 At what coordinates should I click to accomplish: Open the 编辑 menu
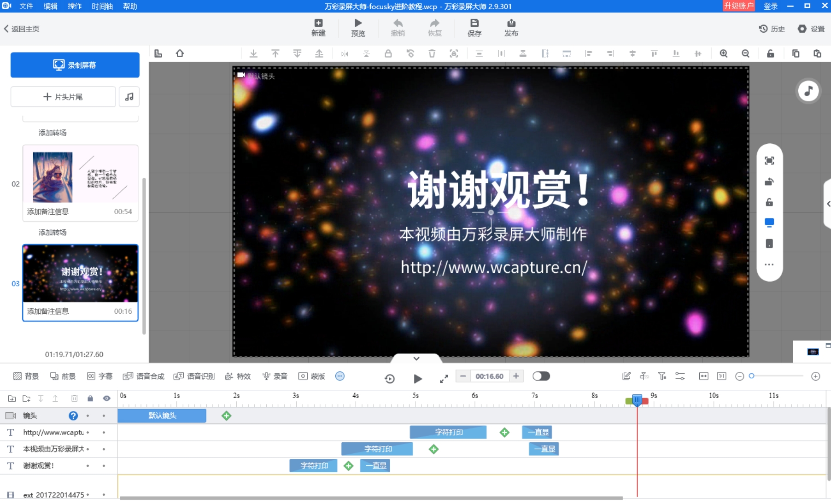click(51, 6)
